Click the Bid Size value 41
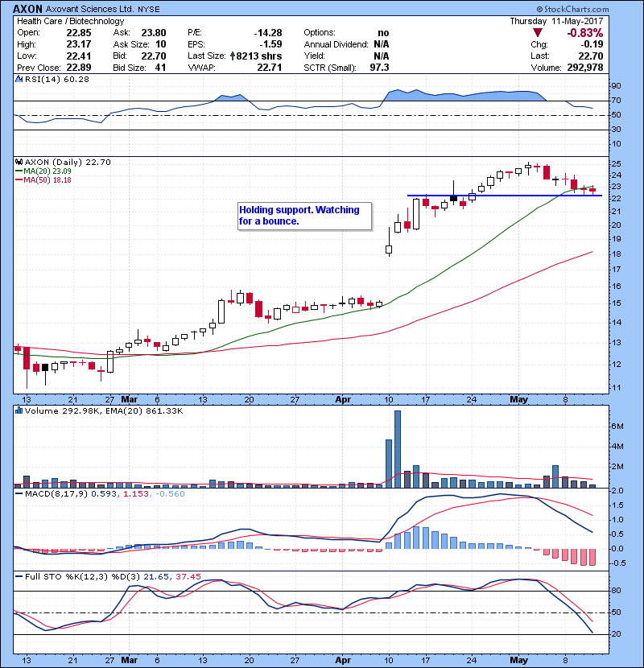644x668 pixels. (x=161, y=68)
